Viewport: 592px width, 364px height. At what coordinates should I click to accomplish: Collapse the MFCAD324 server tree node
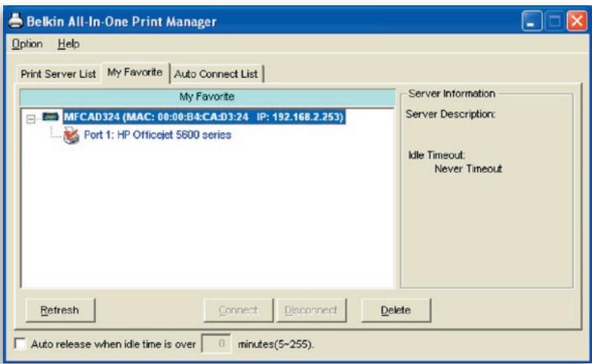(30, 119)
